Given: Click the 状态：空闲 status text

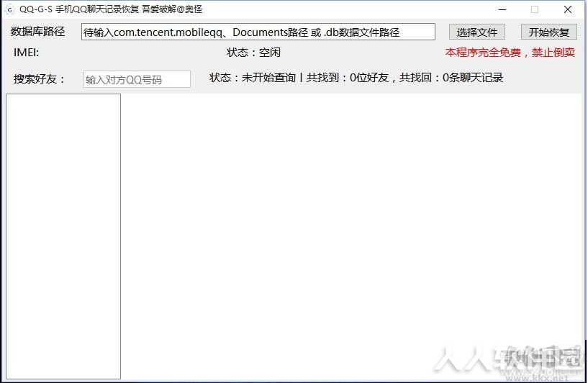Looking at the screenshot, I should (x=253, y=53).
